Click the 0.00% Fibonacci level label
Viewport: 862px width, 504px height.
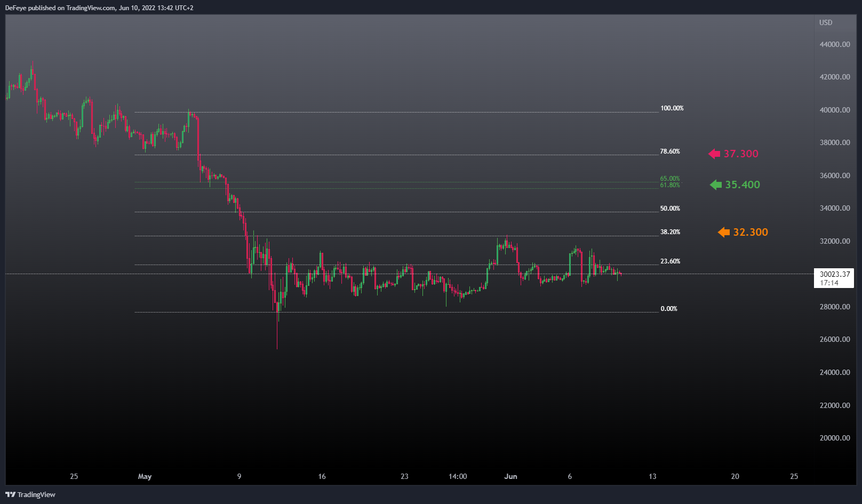coord(669,309)
